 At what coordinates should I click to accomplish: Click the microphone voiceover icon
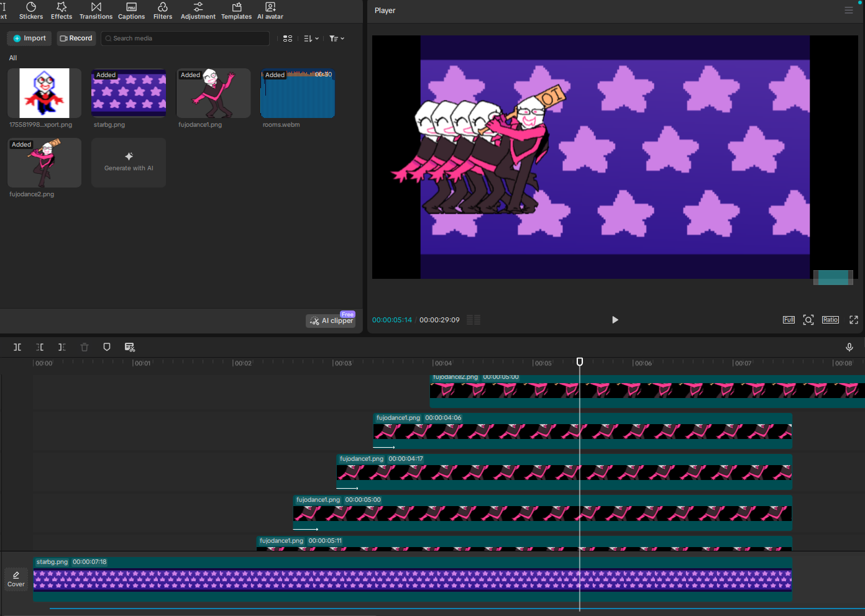pyautogui.click(x=849, y=347)
